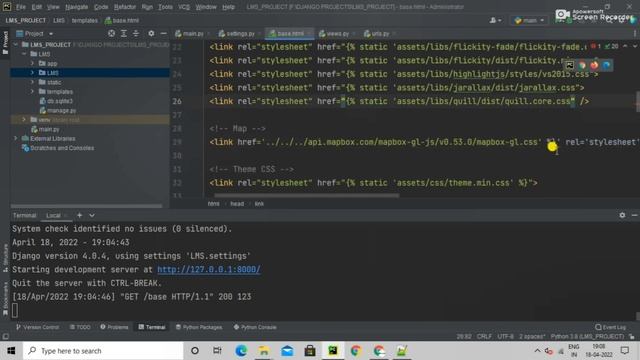Click the Select Opened File target icon

(111, 33)
